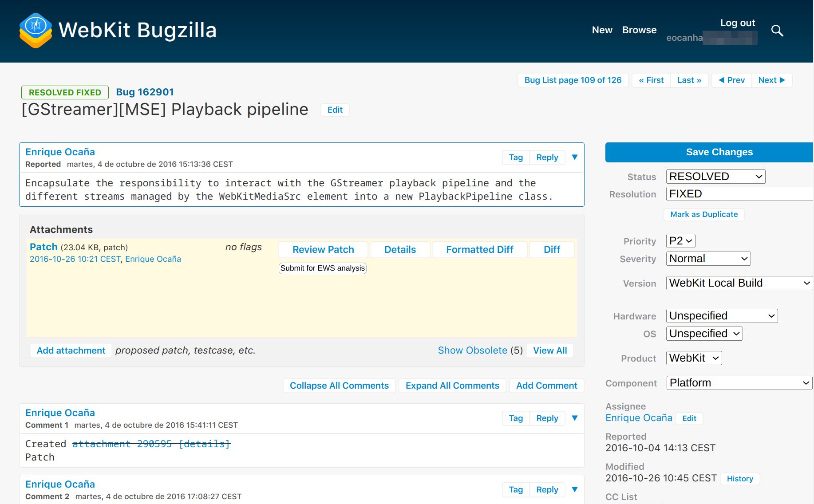
Task: Click Submit for EWS analysis
Action: [323, 268]
